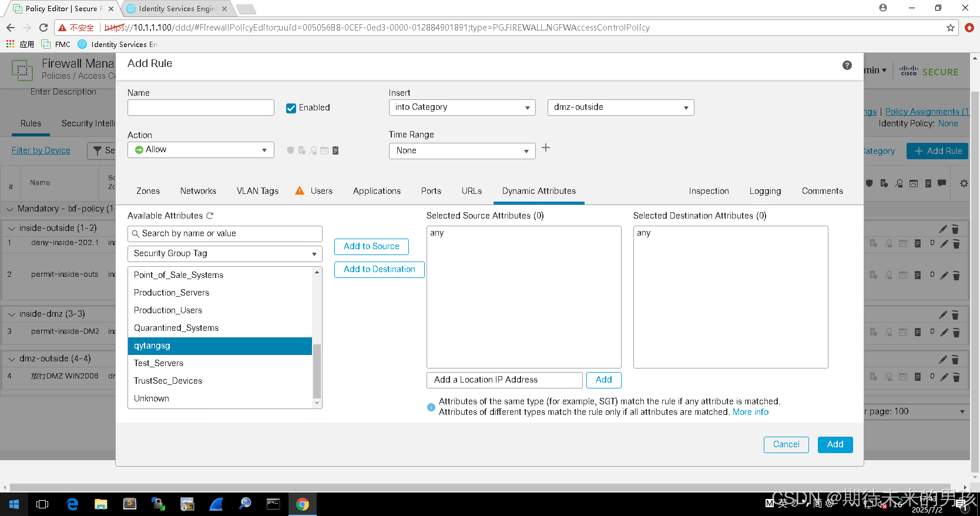The width and height of the screenshot is (980, 516).
Task: Collapse the Mandatory lxf-policy section
Action: click(10, 209)
